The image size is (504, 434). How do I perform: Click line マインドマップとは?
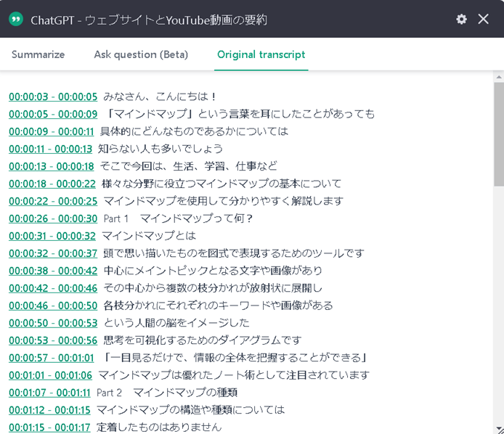149,235
